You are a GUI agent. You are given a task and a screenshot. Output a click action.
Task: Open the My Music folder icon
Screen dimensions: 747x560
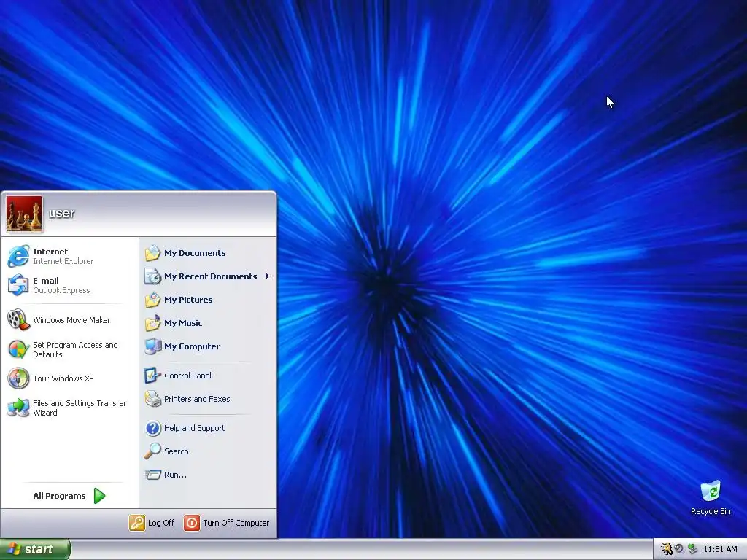point(153,323)
